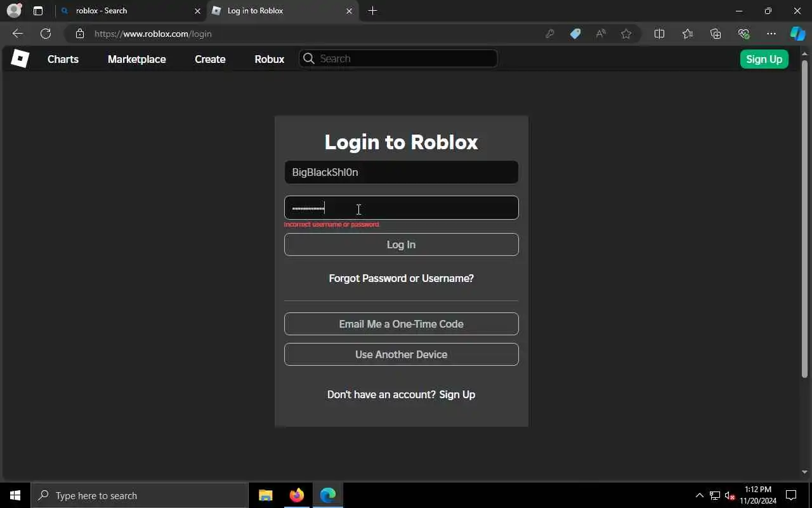The image size is (812, 508).
Task: Click Email Me a One-Time Code
Action: 402,324
